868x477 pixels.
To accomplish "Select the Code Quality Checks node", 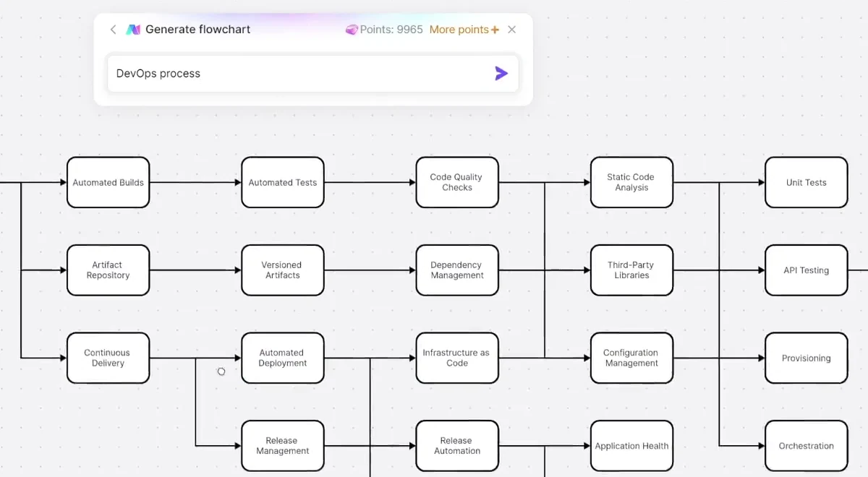I will (x=457, y=183).
